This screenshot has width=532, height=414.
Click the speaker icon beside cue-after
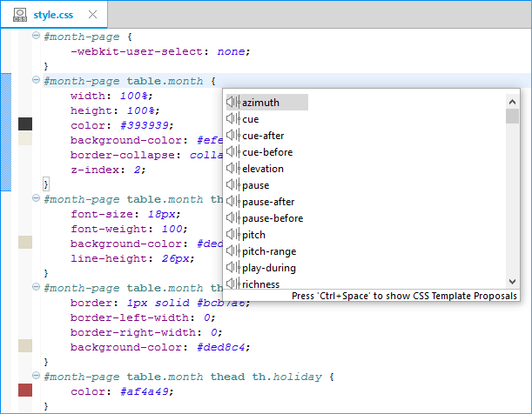point(232,136)
